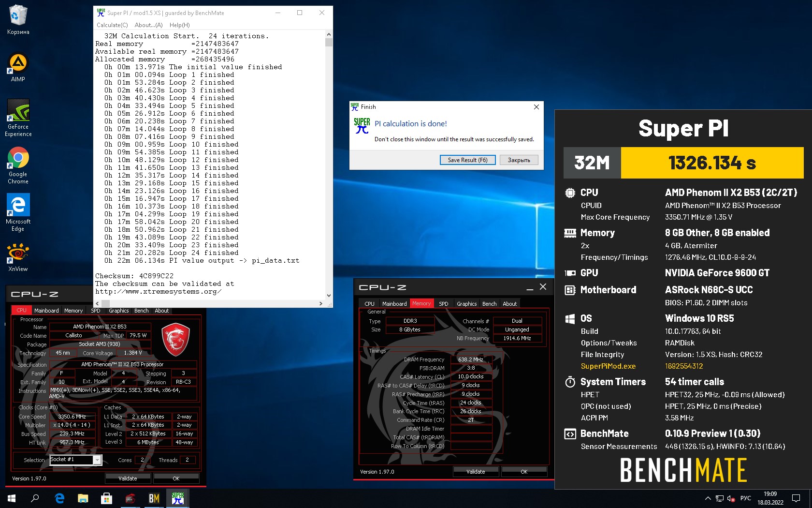Click Finish dialog Super PI icon
This screenshot has width=812, height=508.
(362, 126)
